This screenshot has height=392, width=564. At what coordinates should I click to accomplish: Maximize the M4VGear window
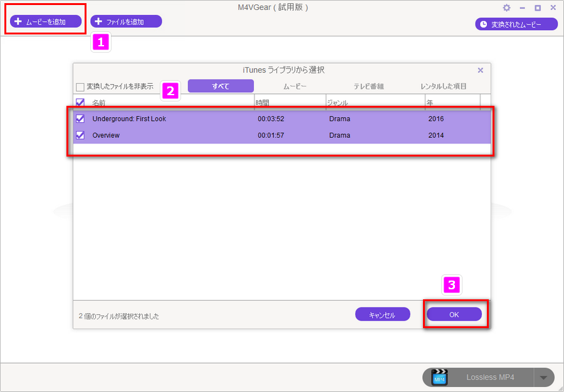coord(538,8)
